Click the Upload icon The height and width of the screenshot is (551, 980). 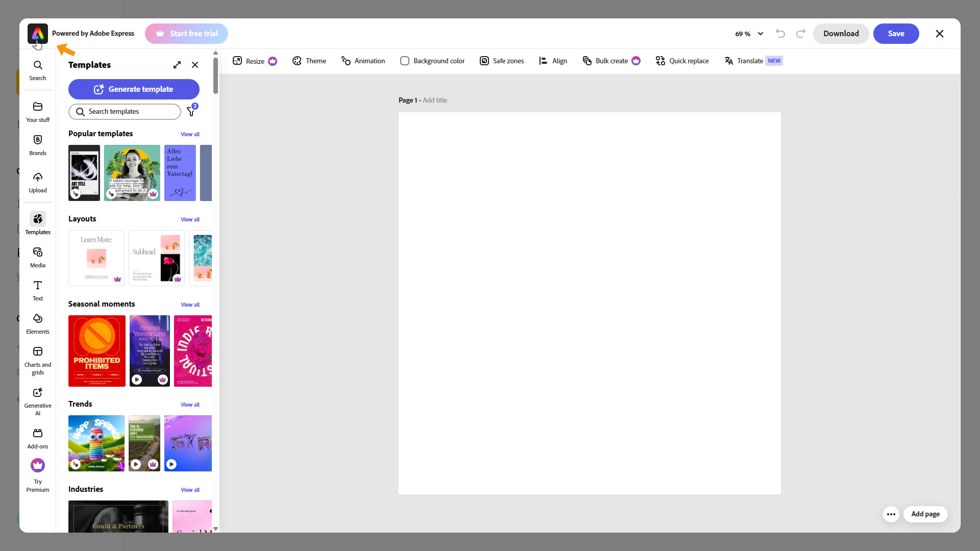point(38,182)
